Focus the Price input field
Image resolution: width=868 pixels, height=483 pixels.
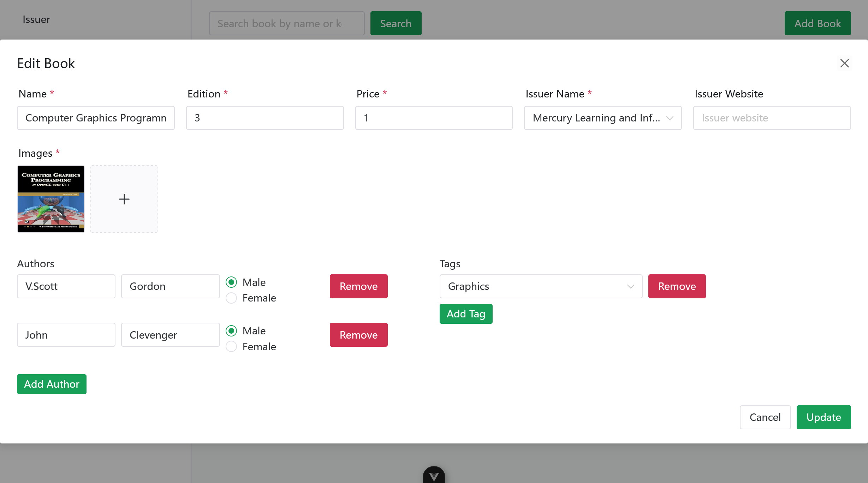(x=434, y=118)
